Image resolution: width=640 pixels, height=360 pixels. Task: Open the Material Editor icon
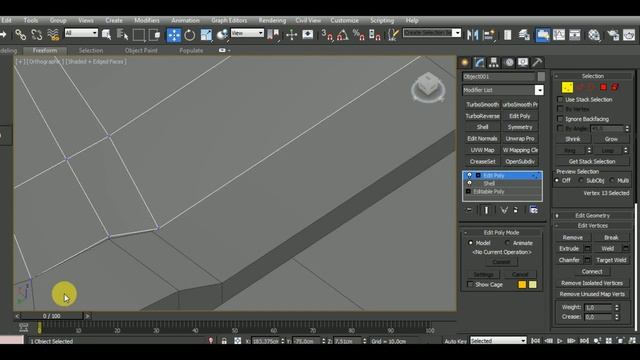(594, 35)
